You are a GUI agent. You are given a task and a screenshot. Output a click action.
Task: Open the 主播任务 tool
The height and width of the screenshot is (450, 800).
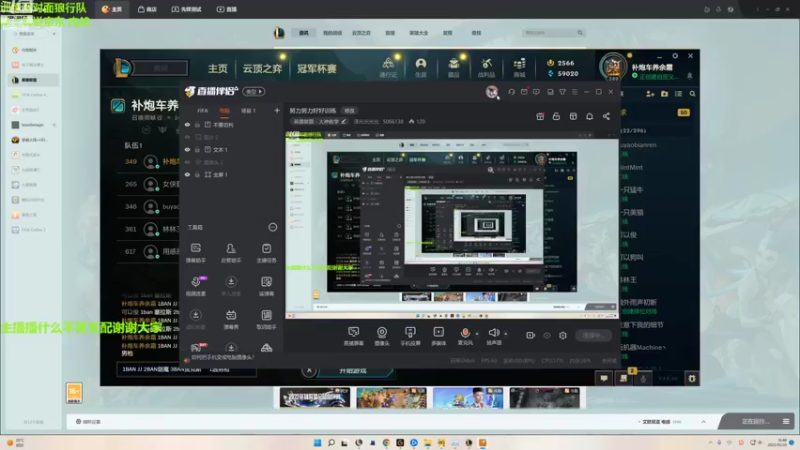point(266,253)
